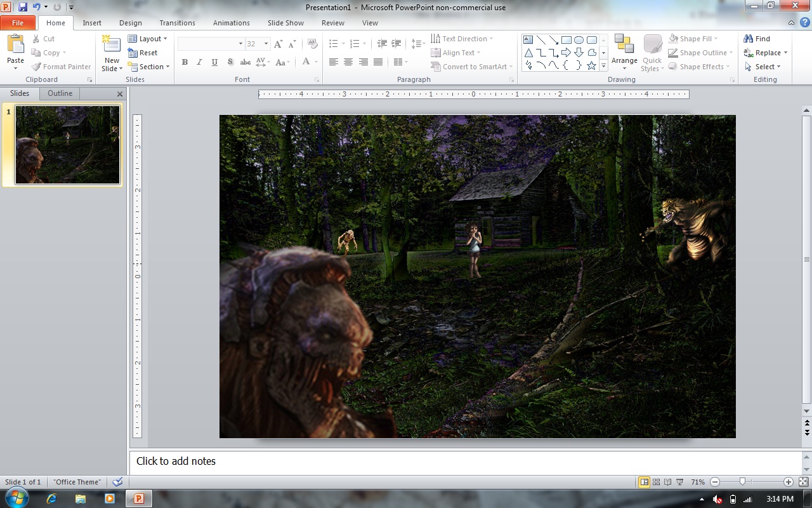
Task: Switch to the Slide Show tab
Action: 285,23
